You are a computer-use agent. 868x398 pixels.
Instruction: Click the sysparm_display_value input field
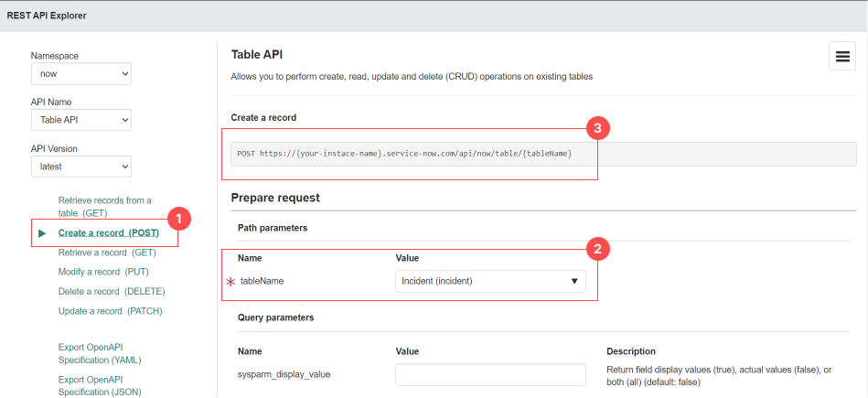[x=490, y=374]
